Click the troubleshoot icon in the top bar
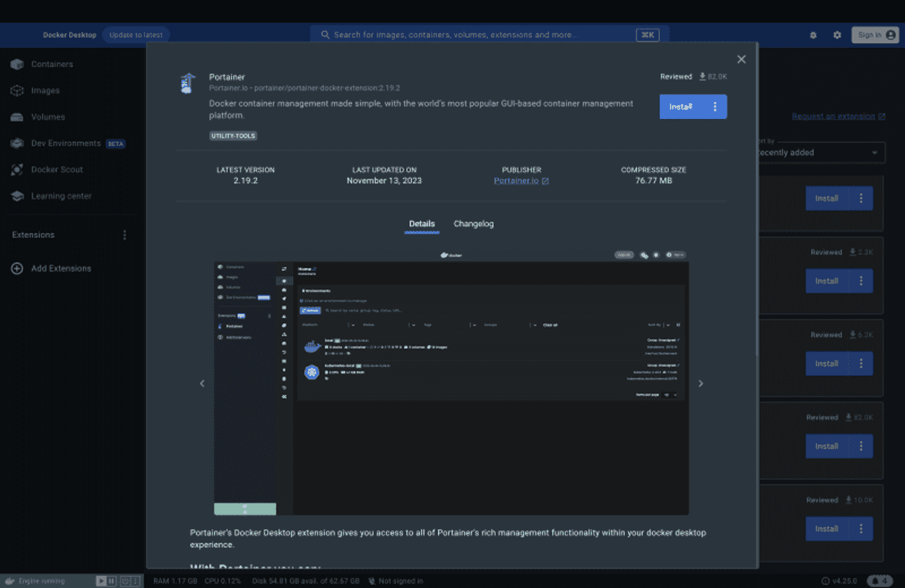The image size is (905, 588). [813, 35]
